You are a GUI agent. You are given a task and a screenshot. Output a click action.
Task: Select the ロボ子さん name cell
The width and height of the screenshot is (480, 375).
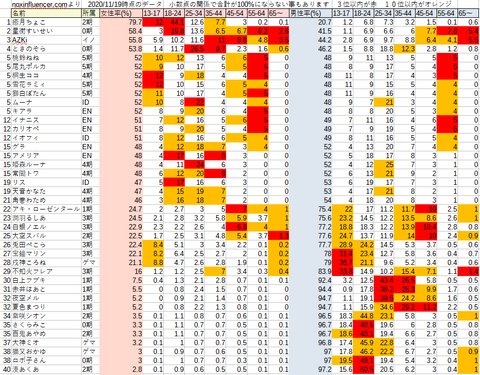tap(47, 360)
